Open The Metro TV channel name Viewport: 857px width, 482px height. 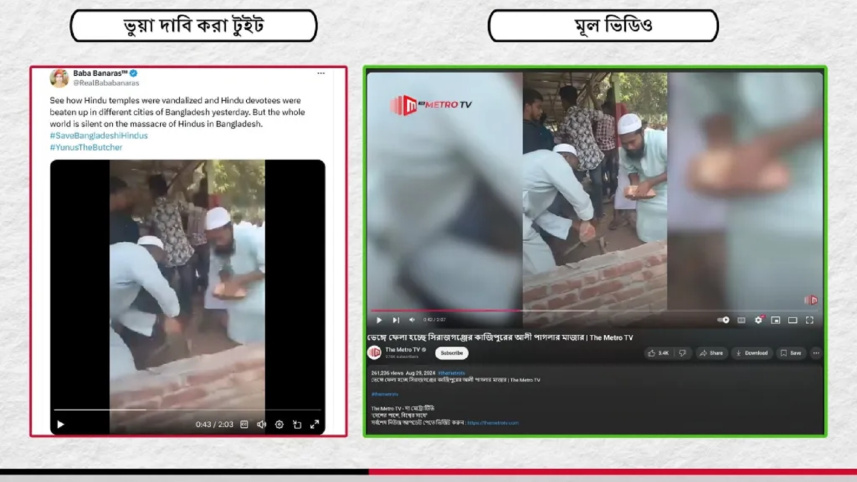pyautogui.click(x=403, y=350)
